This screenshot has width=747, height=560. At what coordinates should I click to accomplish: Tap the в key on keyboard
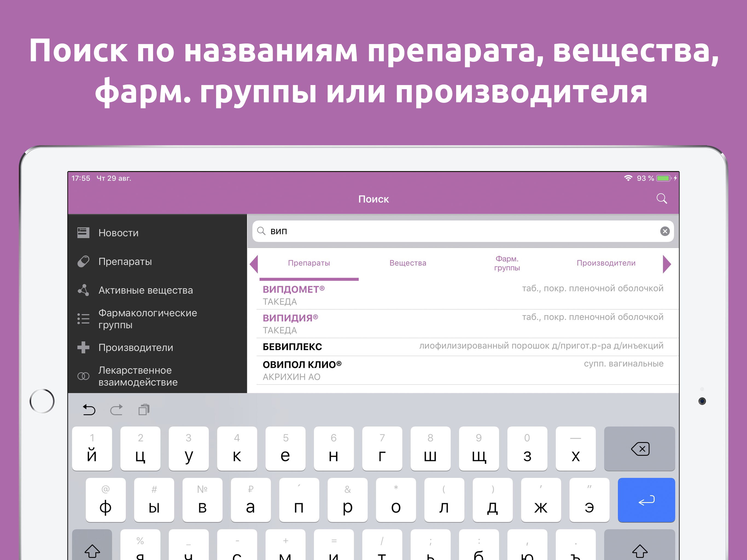point(202,500)
